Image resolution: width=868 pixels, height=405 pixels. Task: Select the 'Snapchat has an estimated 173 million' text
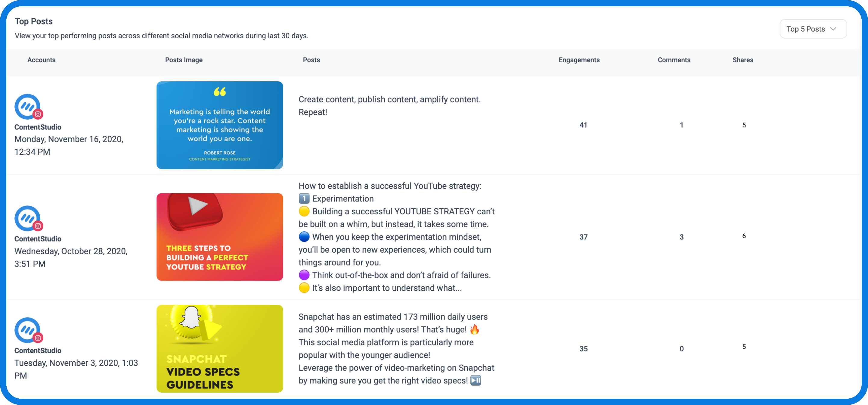coord(396,349)
